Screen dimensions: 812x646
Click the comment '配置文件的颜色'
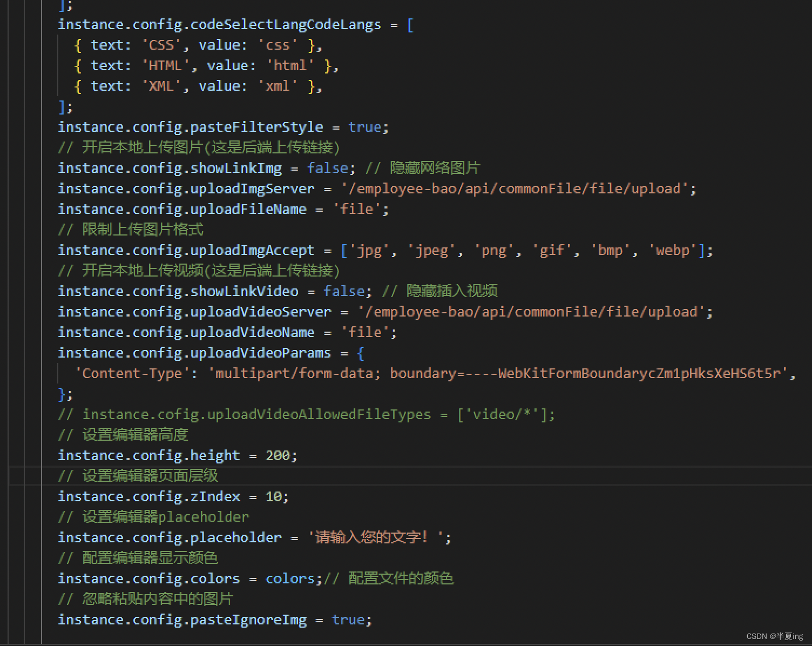pos(389,579)
